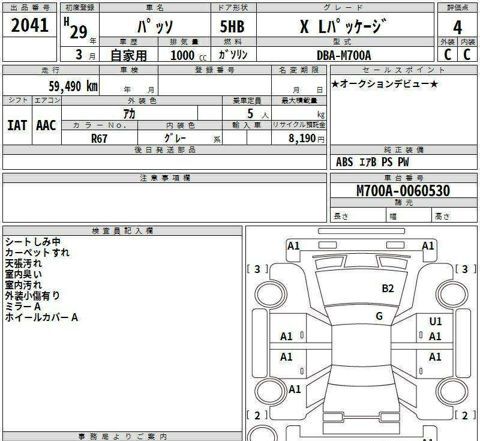Click interior color グレー
The height and width of the screenshot is (441, 480).
pyautogui.click(x=175, y=137)
